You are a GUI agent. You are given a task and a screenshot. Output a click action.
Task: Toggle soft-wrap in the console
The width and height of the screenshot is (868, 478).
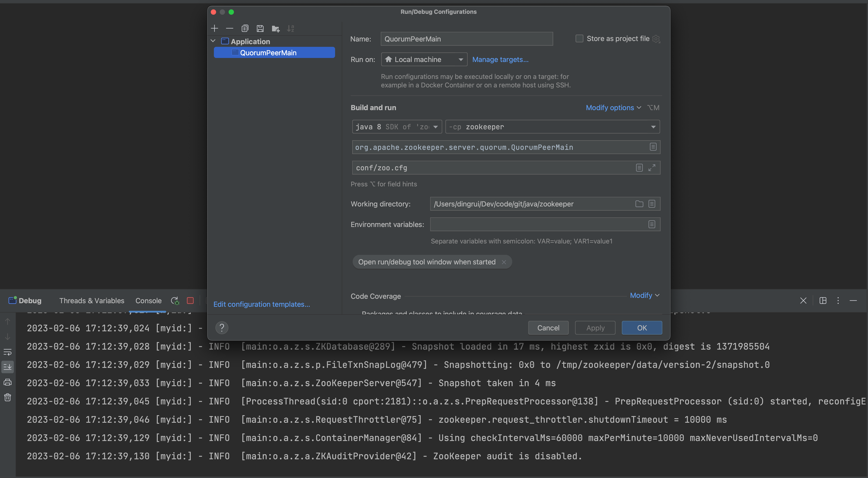[8, 352]
